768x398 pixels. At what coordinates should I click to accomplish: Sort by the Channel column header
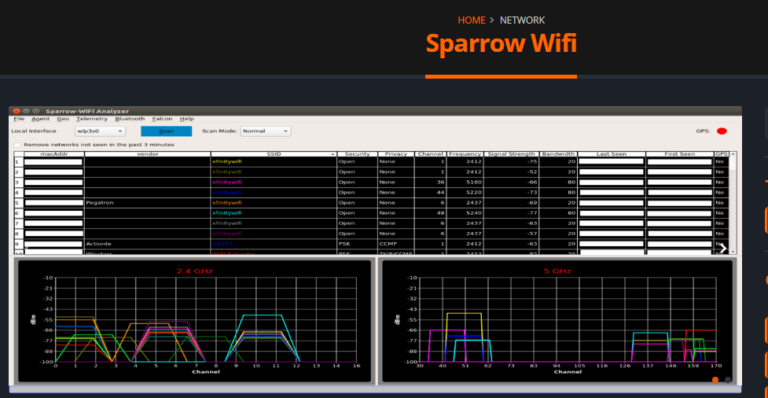tap(431, 154)
